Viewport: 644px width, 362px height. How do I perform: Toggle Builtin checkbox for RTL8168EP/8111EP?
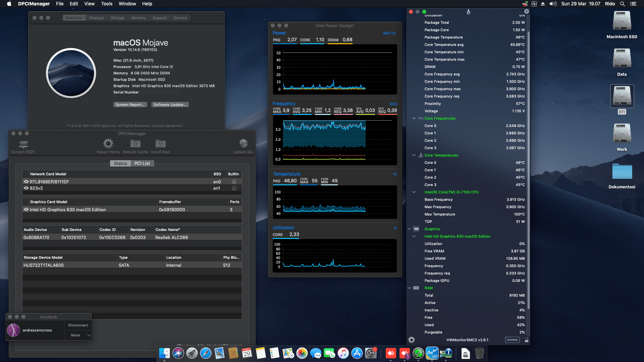pyautogui.click(x=234, y=182)
